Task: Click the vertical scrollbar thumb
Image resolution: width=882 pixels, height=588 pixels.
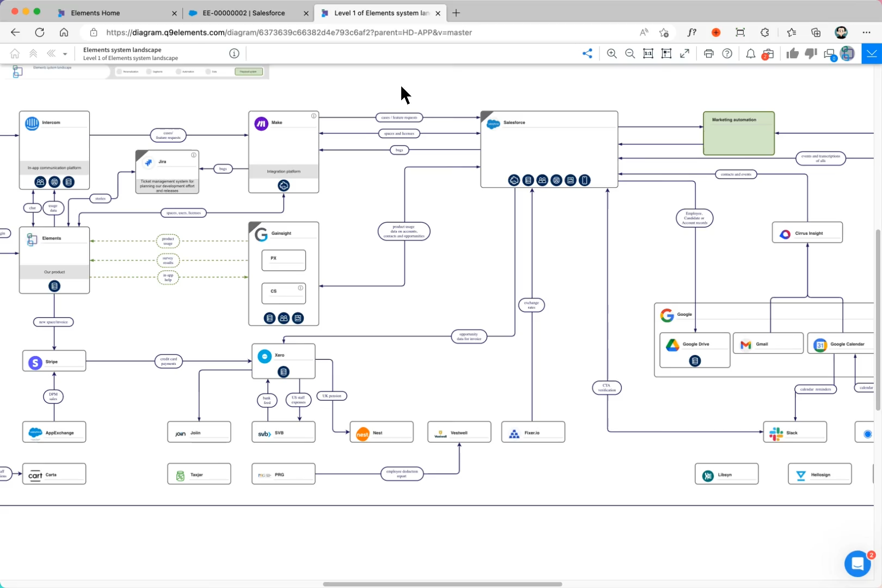Action: [878, 320]
